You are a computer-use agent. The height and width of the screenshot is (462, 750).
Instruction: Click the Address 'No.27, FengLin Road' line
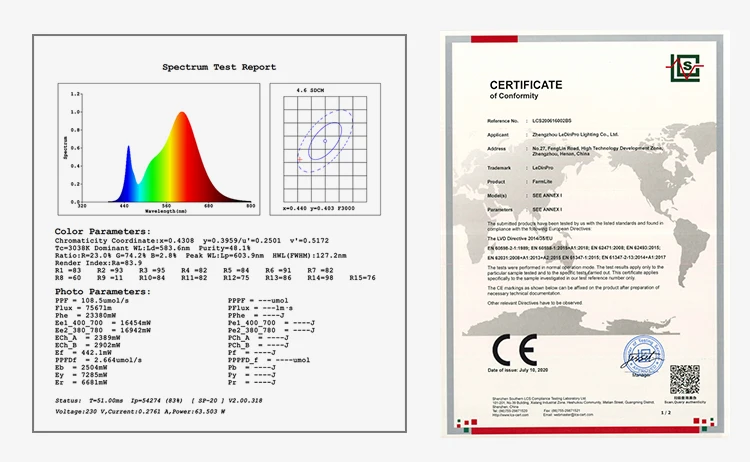(x=597, y=149)
